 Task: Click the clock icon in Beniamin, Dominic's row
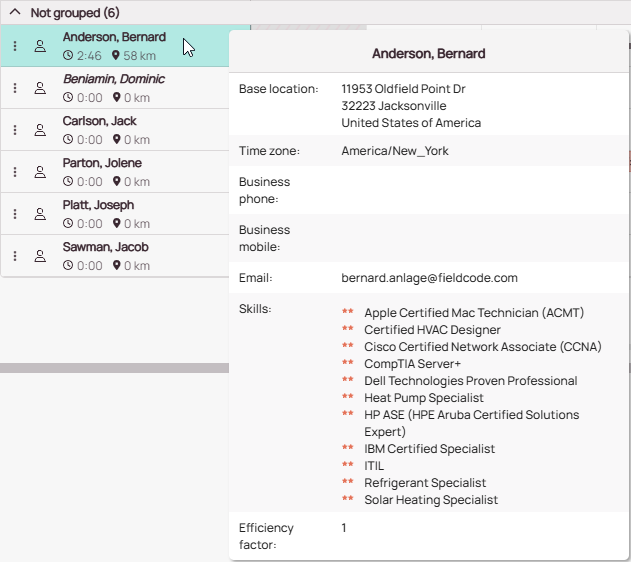(68, 97)
